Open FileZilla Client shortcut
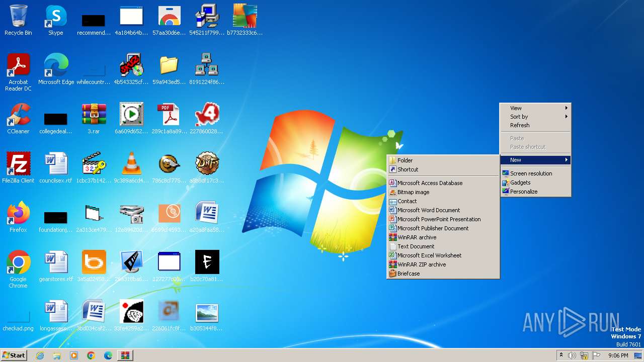The width and height of the screenshot is (644, 362). pyautogui.click(x=18, y=168)
